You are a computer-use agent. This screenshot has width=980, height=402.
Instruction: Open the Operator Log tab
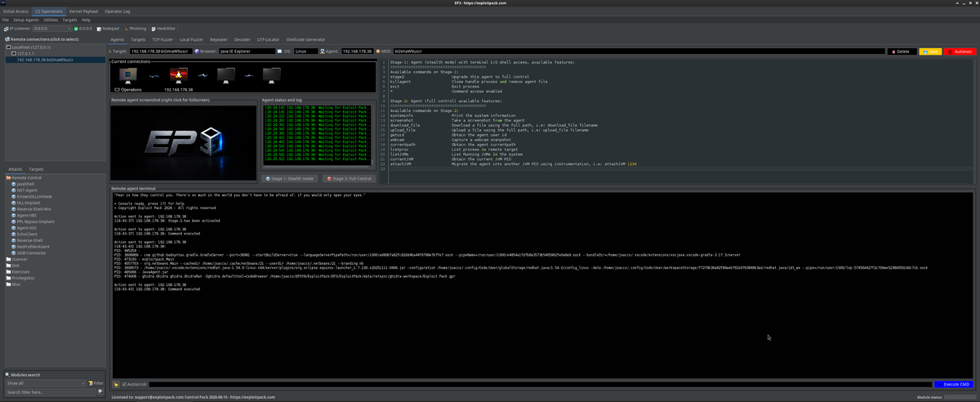click(118, 11)
